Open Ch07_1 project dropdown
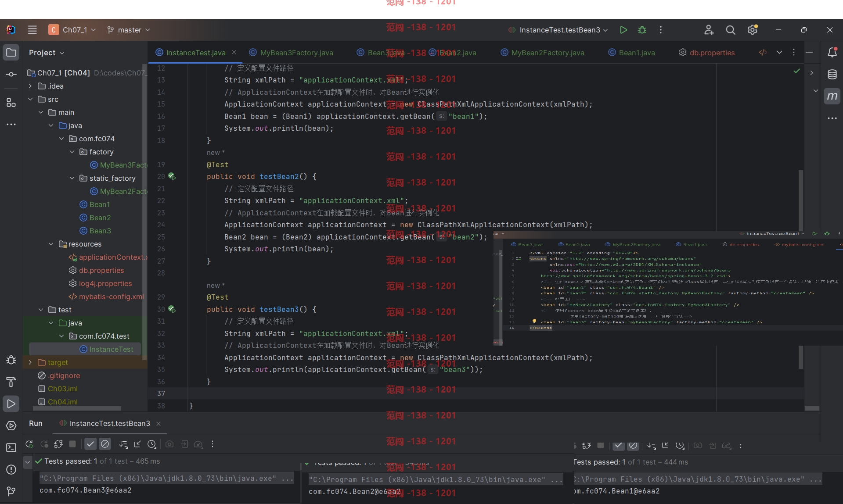The height and width of the screenshot is (504, 843). (72, 30)
